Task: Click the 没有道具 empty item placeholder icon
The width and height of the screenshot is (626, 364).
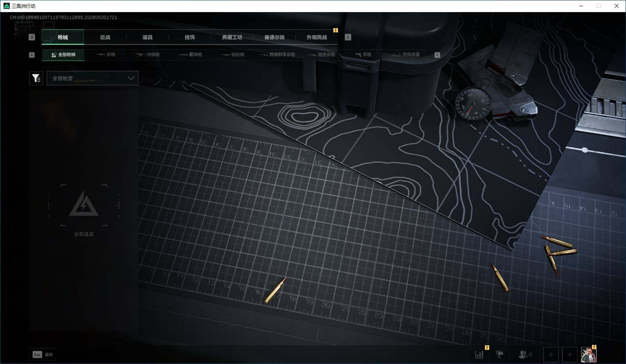Action: 84,205
